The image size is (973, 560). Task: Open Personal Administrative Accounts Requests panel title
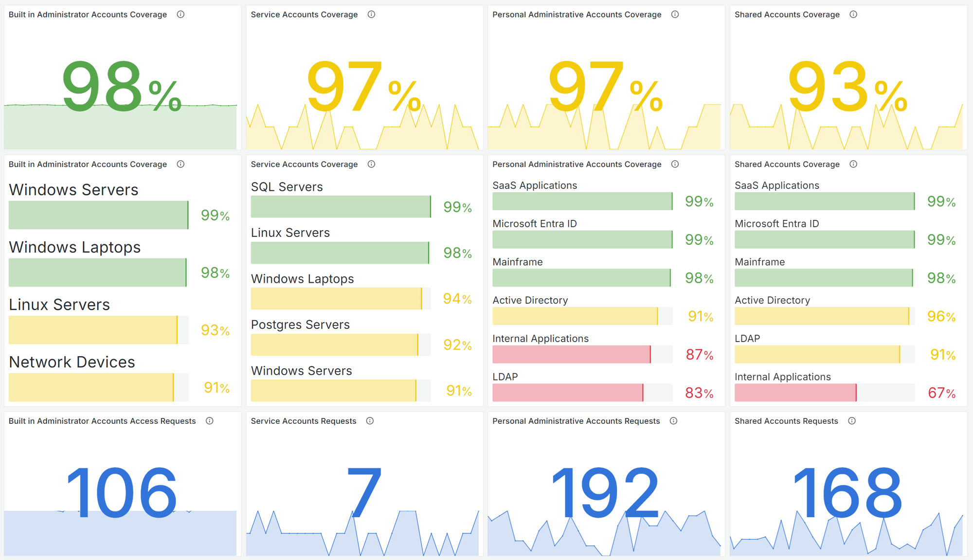point(576,421)
